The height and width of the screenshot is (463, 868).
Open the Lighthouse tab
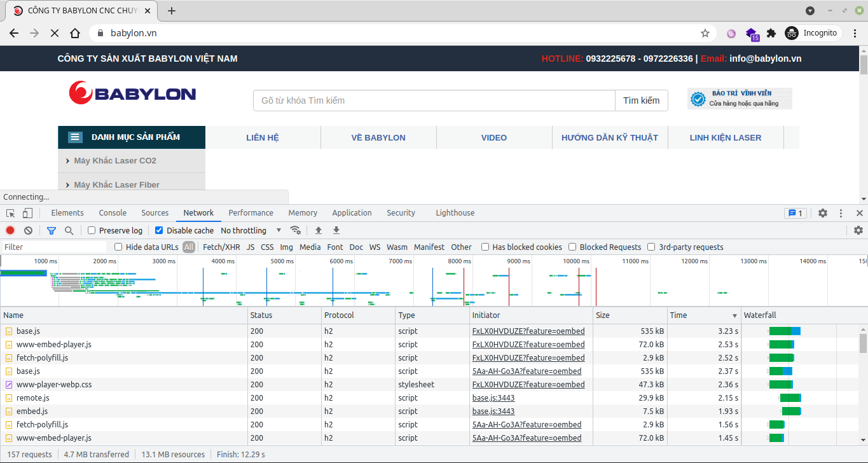tap(455, 213)
